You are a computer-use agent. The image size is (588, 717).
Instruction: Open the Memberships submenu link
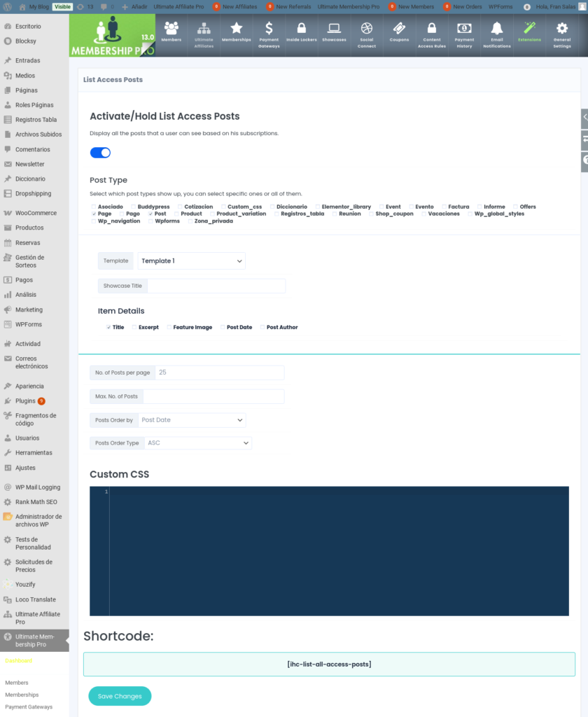[22, 695]
